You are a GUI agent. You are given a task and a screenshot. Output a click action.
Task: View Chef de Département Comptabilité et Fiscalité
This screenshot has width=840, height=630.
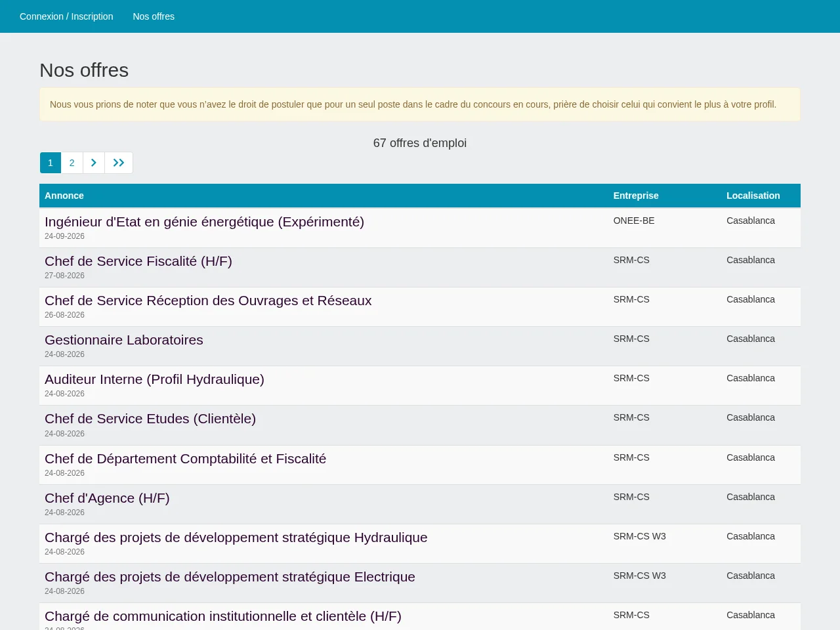pyautogui.click(x=185, y=459)
